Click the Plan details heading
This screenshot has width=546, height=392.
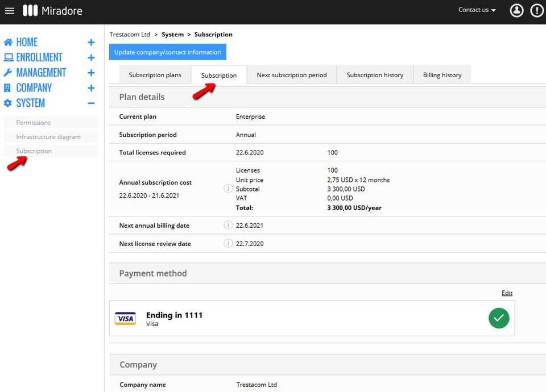click(x=142, y=97)
